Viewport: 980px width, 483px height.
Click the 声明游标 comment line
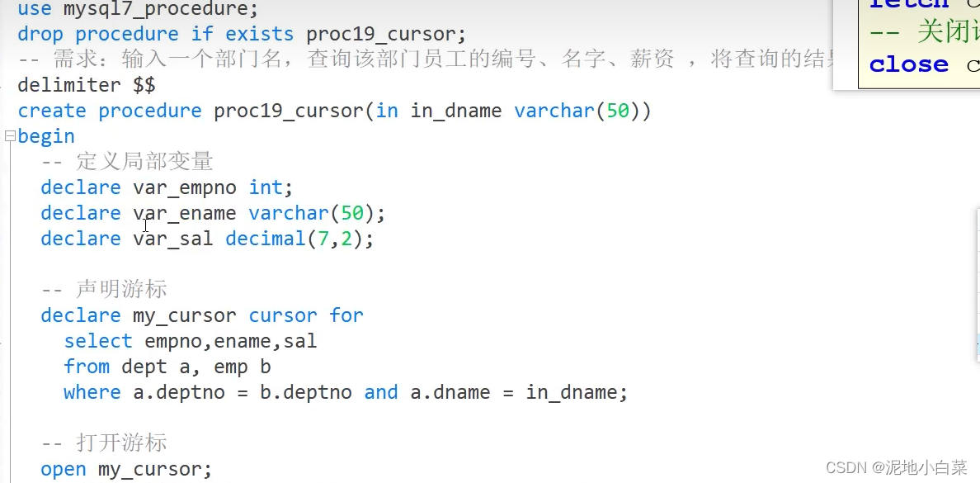coord(120,290)
